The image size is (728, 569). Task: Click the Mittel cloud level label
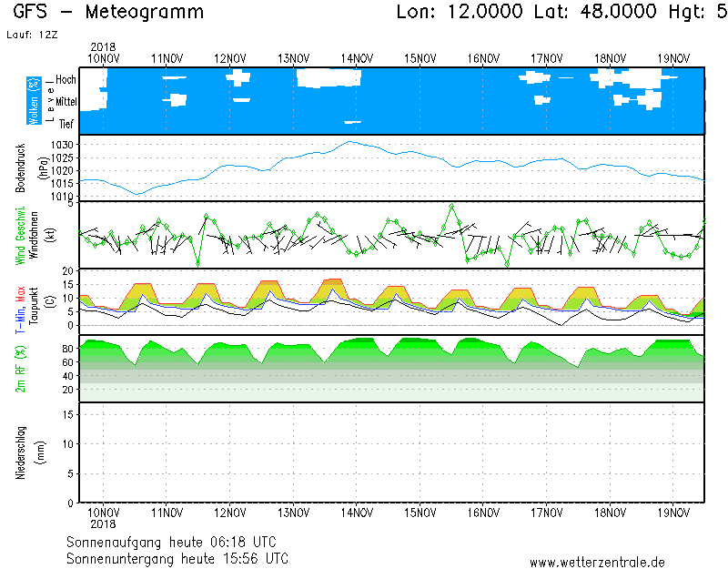coord(66,102)
